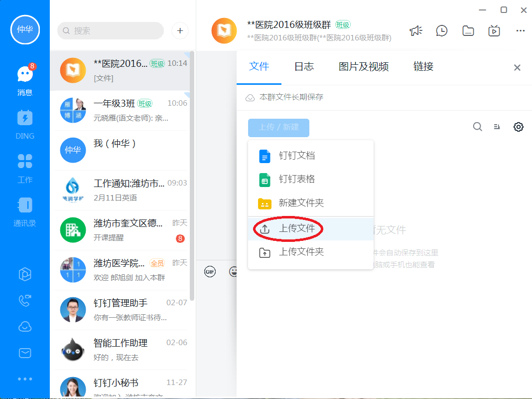This screenshot has height=399, width=532.
Task: Switch to the 图片及视频 tab
Action: (x=363, y=66)
